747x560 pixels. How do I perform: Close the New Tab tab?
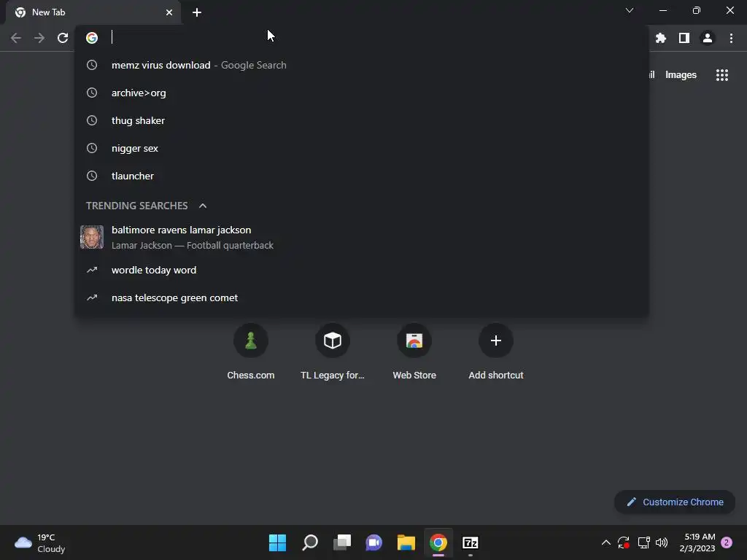tap(169, 12)
